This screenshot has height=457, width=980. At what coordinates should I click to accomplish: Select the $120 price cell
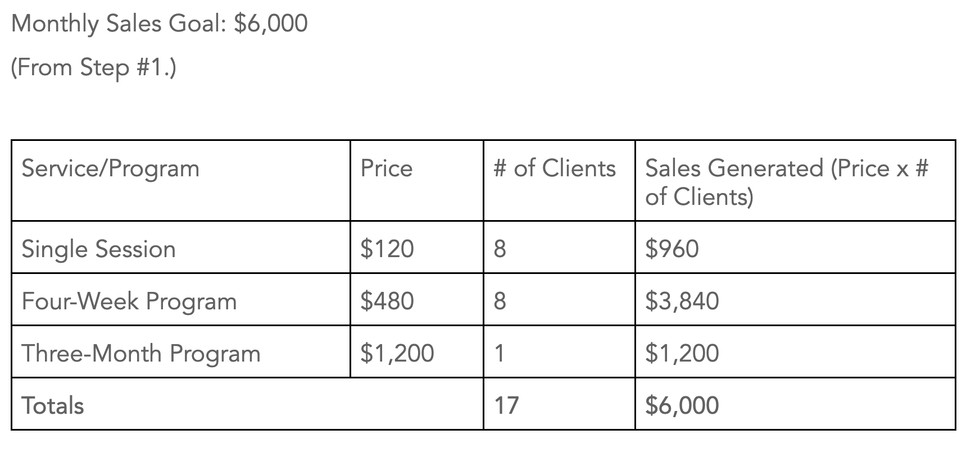click(416, 248)
